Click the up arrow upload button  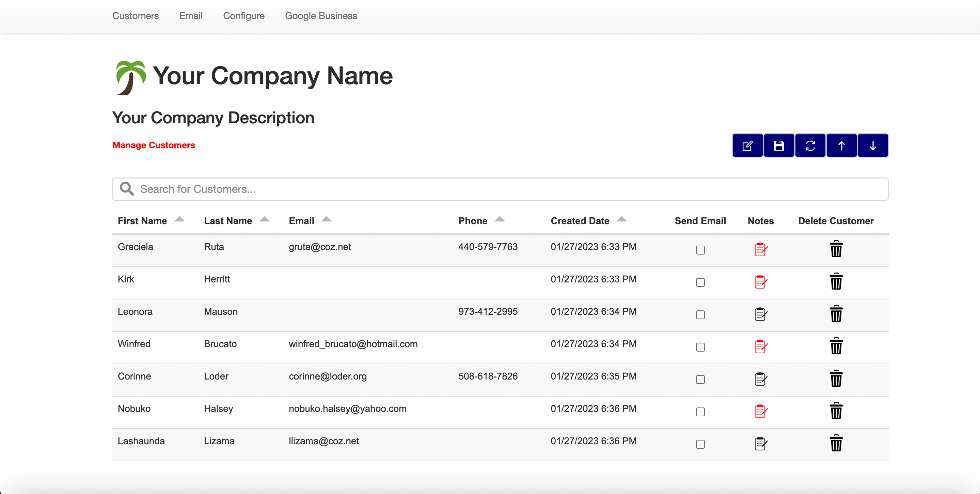(841, 145)
